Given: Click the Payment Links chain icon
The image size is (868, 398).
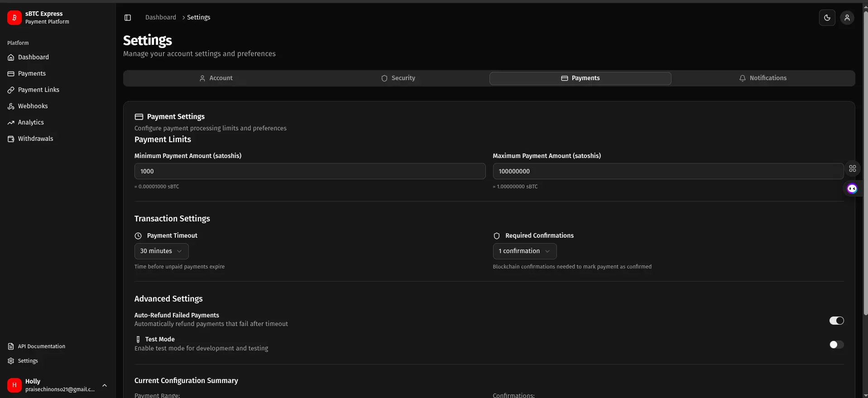Looking at the screenshot, I should [x=11, y=90].
